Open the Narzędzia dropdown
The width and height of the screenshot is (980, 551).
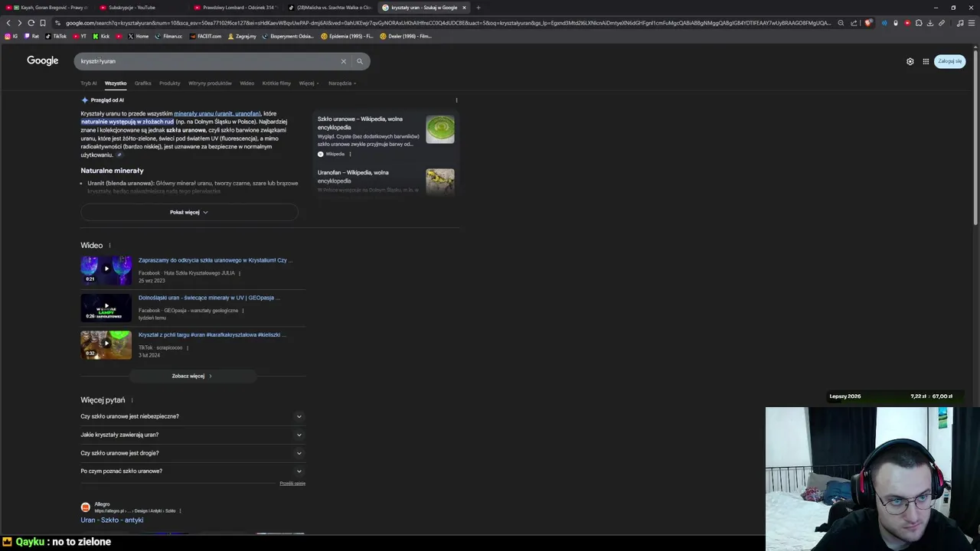[341, 83]
